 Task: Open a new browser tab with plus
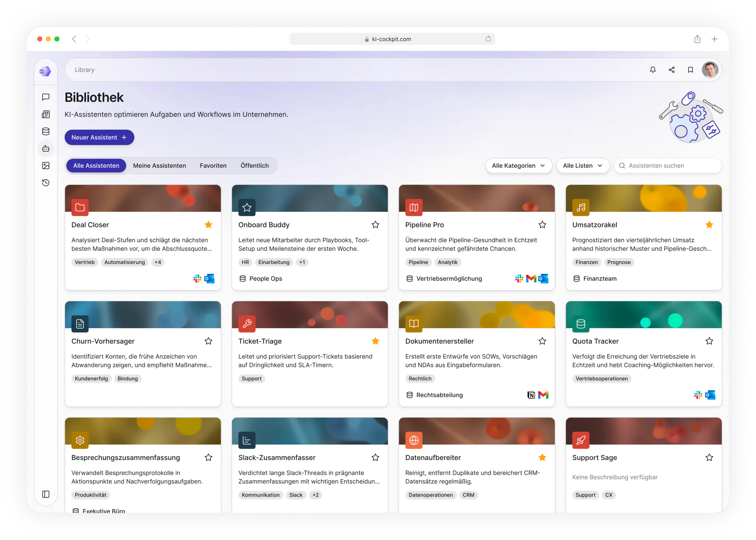click(714, 39)
